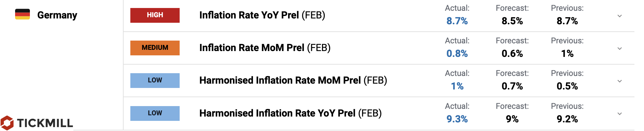Image resolution: width=644 pixels, height=131 pixels.
Task: Expand the Inflation Rate MoM Prel row
Action: [620, 49]
